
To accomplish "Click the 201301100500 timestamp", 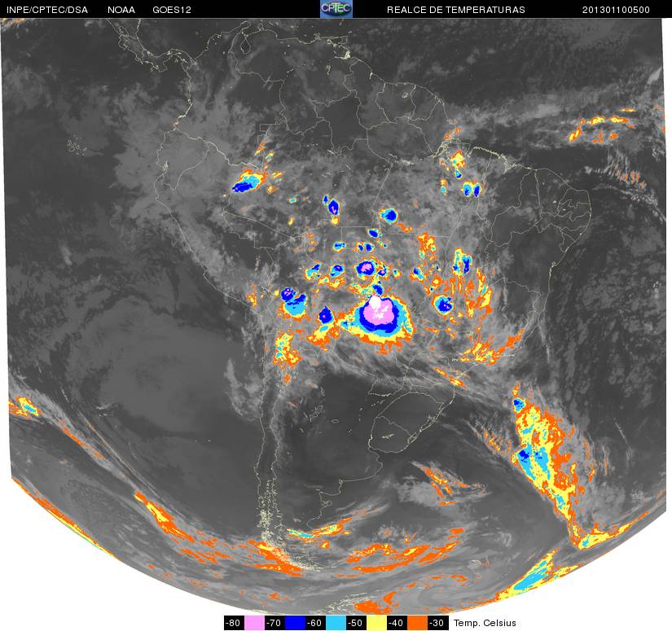I will (616, 10).
